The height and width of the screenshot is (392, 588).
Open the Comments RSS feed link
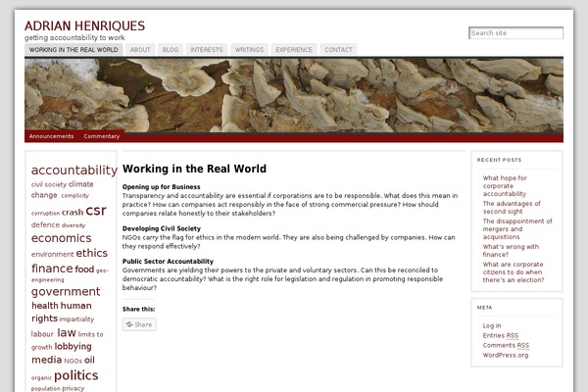[x=506, y=346]
